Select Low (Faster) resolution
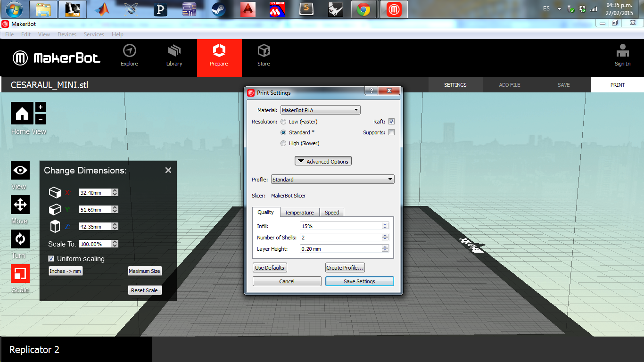Screen dimensions: 644x362 click(x=283, y=122)
